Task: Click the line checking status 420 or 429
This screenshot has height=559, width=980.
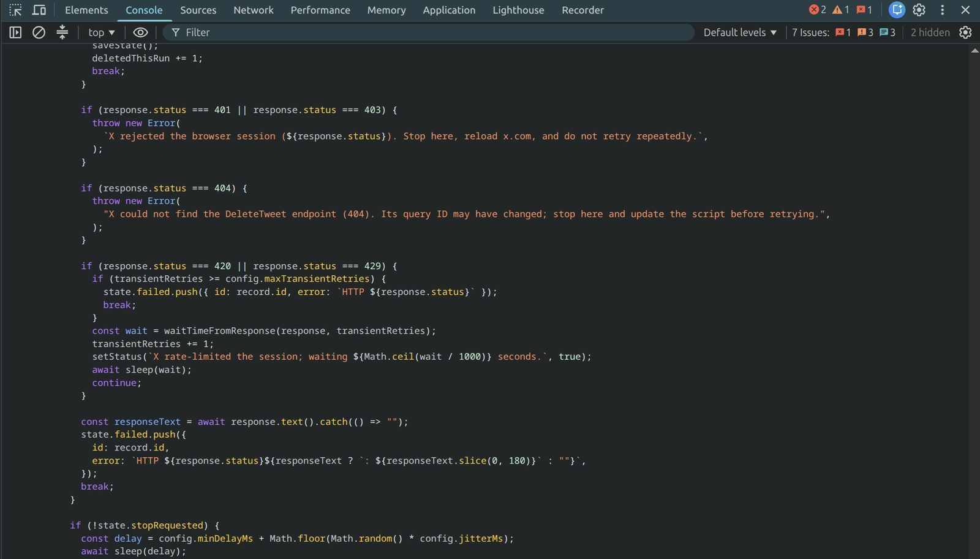Action: (239, 266)
